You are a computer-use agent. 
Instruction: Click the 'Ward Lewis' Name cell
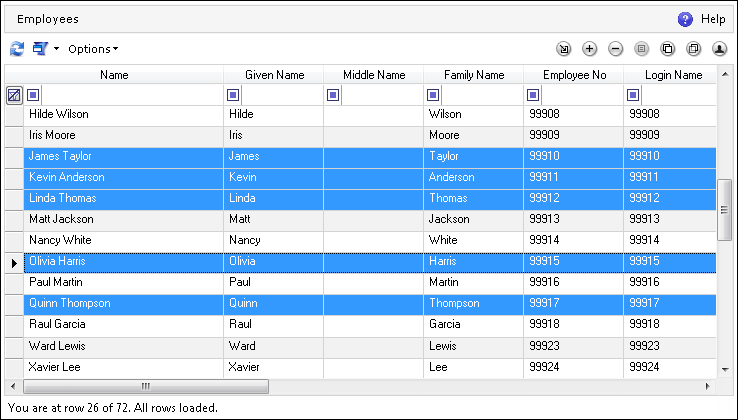pyautogui.click(x=124, y=347)
